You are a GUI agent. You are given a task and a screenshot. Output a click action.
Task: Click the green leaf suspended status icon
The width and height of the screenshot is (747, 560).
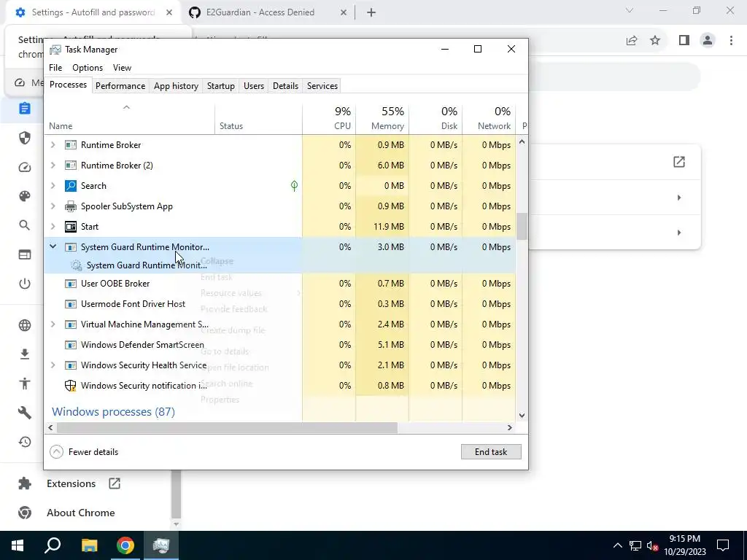pyautogui.click(x=295, y=186)
